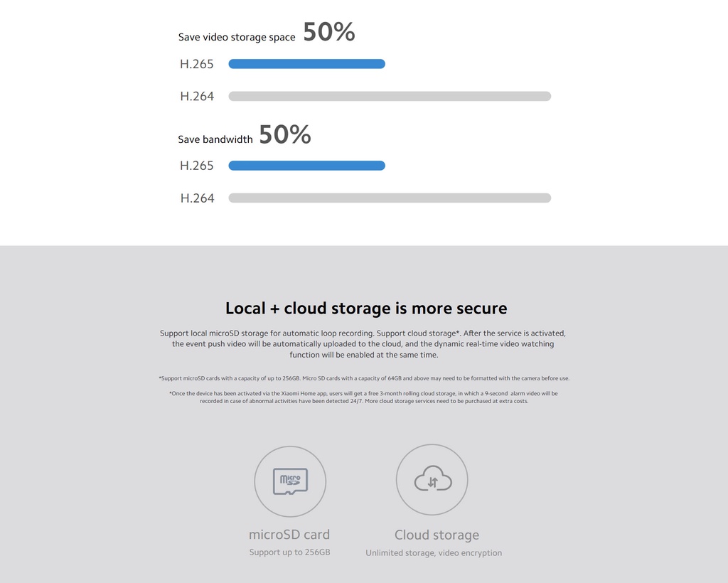Image resolution: width=728 pixels, height=583 pixels.
Task: Click the gray H.264 bandwidth bar
Action: 390,198
